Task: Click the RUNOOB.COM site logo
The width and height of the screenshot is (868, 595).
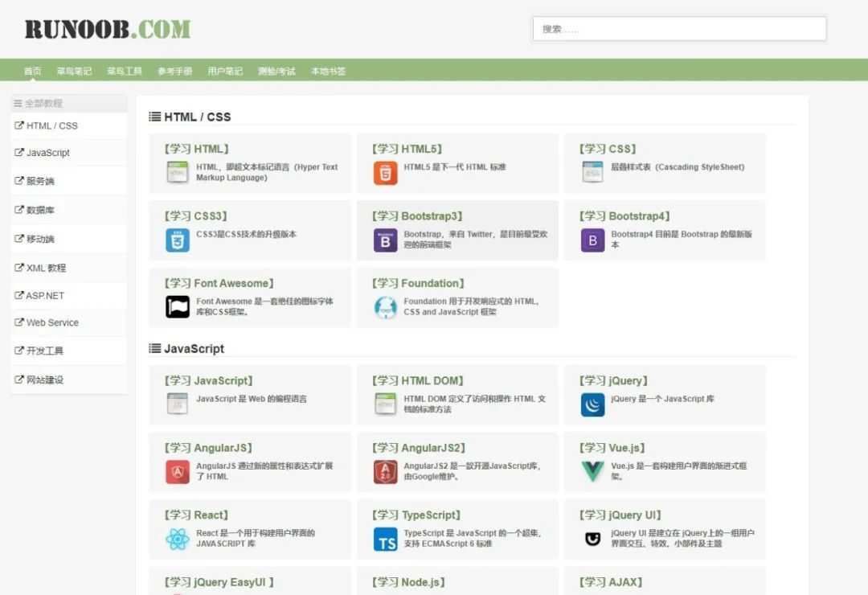Action: (107, 29)
